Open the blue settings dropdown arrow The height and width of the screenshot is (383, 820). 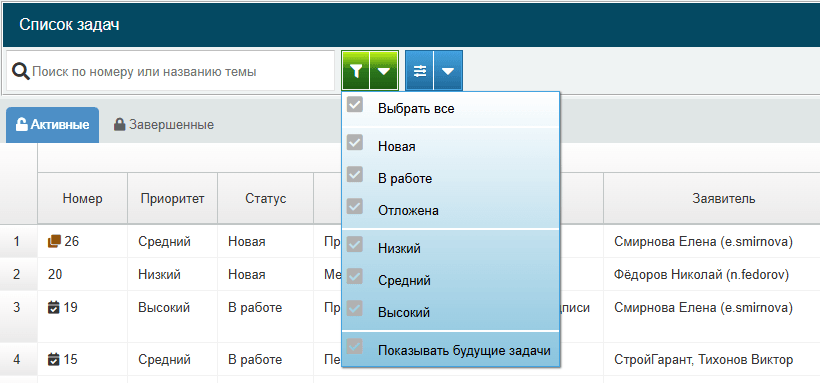tap(448, 71)
